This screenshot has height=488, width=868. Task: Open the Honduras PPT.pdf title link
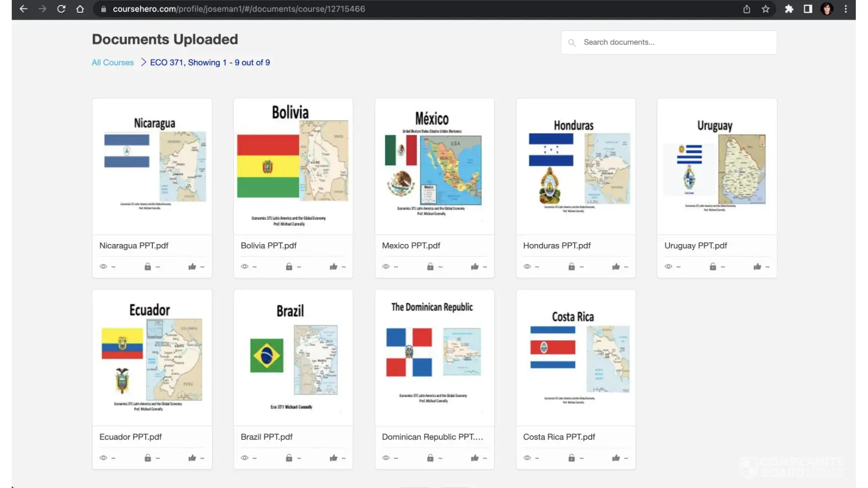coord(557,245)
